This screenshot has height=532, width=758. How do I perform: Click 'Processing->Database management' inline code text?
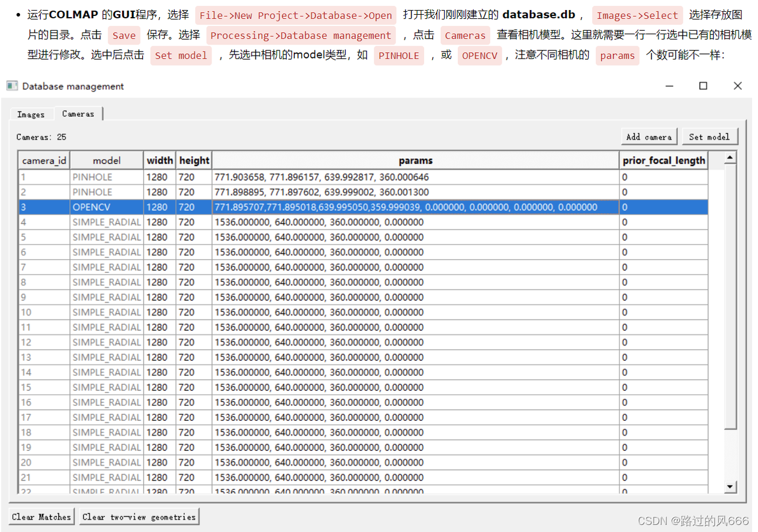[x=301, y=36]
